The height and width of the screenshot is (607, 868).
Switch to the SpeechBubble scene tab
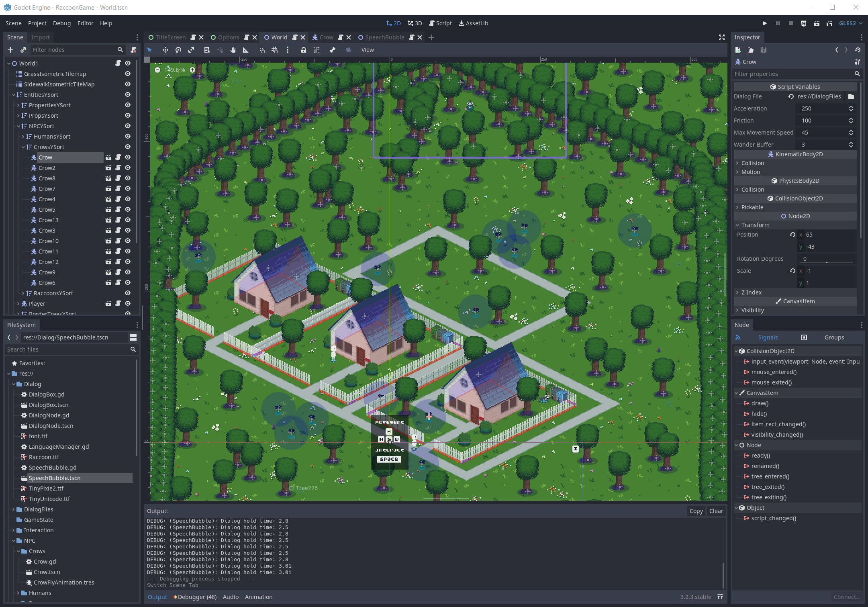[x=384, y=37]
